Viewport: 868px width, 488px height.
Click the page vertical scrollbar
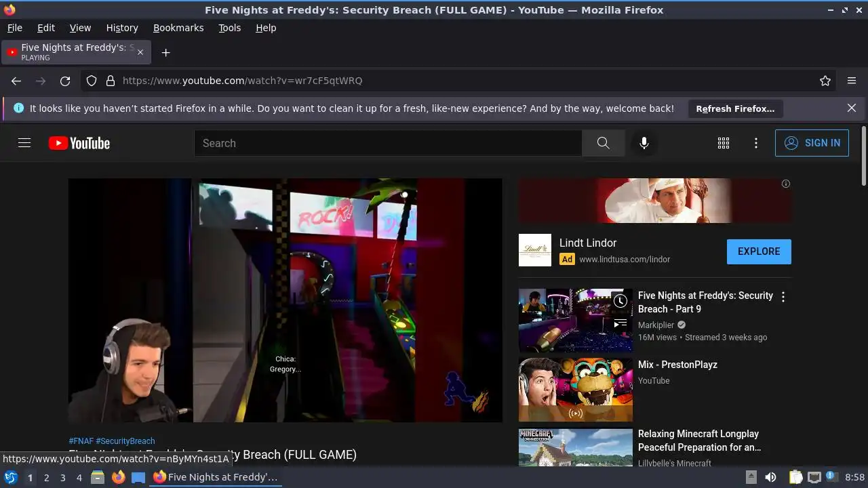coord(863,156)
